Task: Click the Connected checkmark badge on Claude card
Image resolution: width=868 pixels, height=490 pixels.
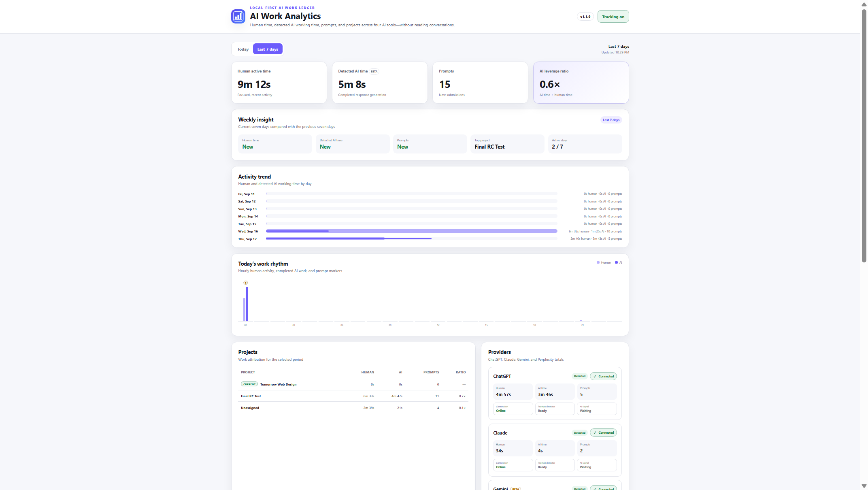Action: click(x=603, y=432)
